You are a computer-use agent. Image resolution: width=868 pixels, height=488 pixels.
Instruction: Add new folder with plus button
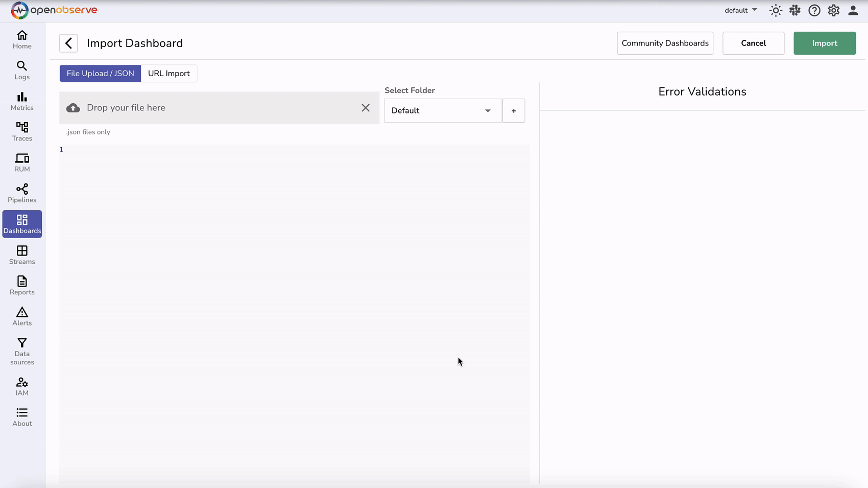coord(514,110)
